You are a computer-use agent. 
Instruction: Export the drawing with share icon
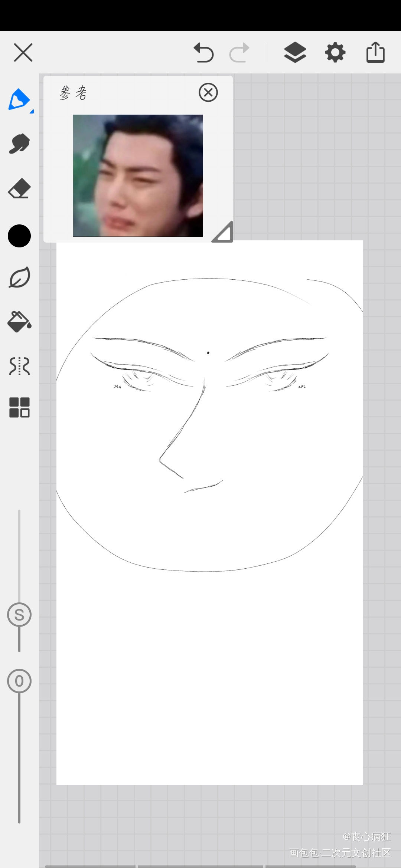375,53
